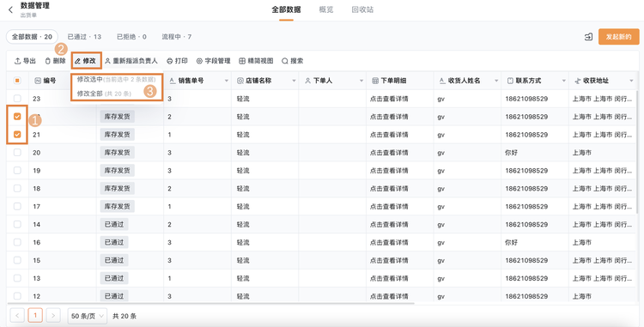Check the checkbox for row 13
This screenshot has height=327, width=644.
tap(17, 278)
